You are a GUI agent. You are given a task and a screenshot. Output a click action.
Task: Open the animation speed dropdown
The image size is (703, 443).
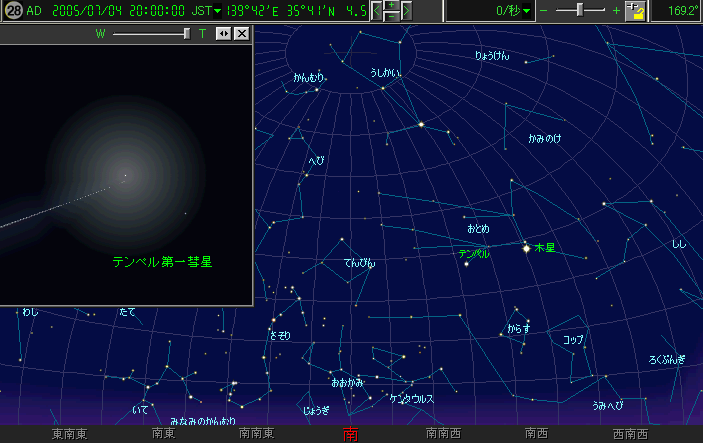pos(526,11)
